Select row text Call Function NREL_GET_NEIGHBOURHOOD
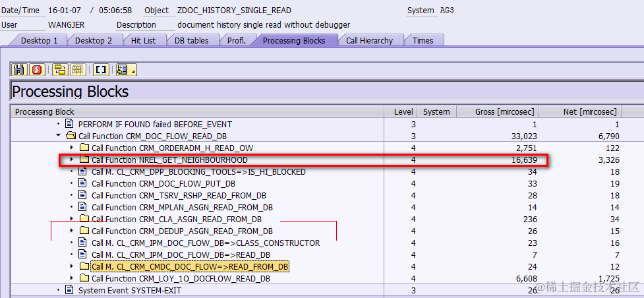 [x=169, y=160]
